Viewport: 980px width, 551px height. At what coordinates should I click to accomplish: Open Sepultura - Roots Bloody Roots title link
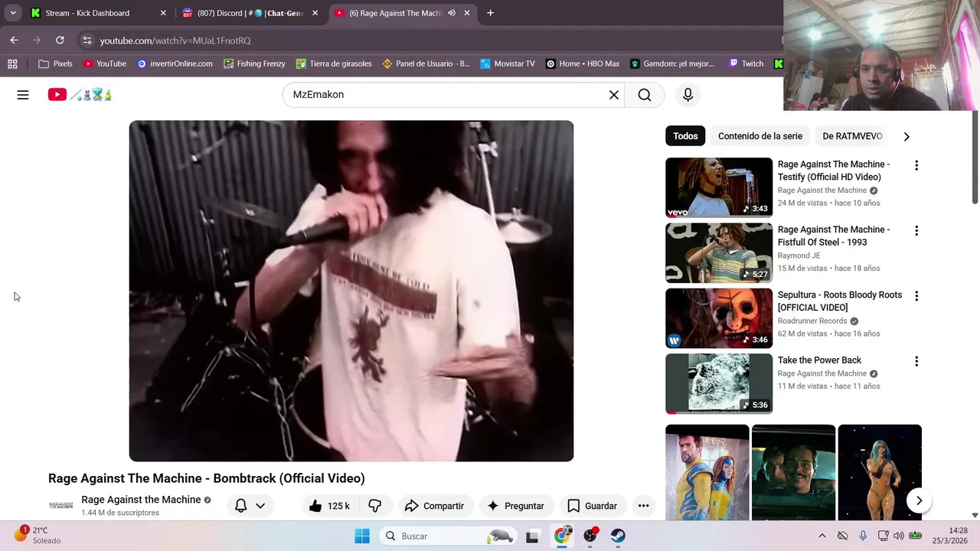point(840,301)
